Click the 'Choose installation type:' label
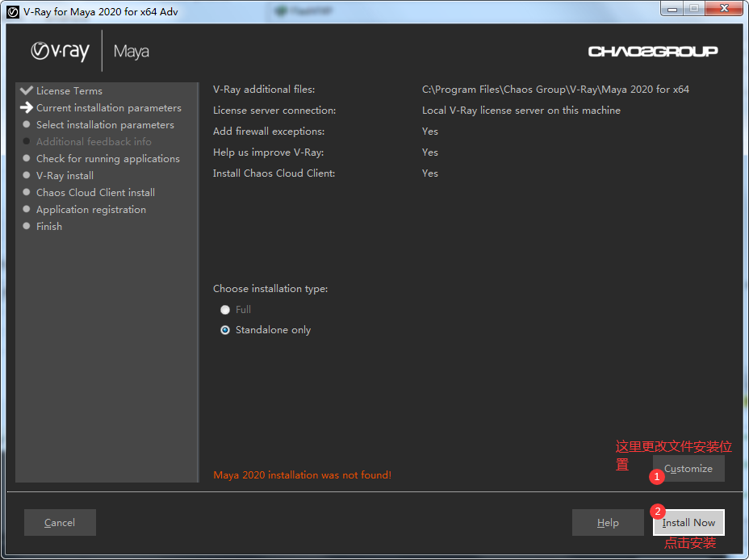This screenshot has width=749, height=560. [270, 289]
